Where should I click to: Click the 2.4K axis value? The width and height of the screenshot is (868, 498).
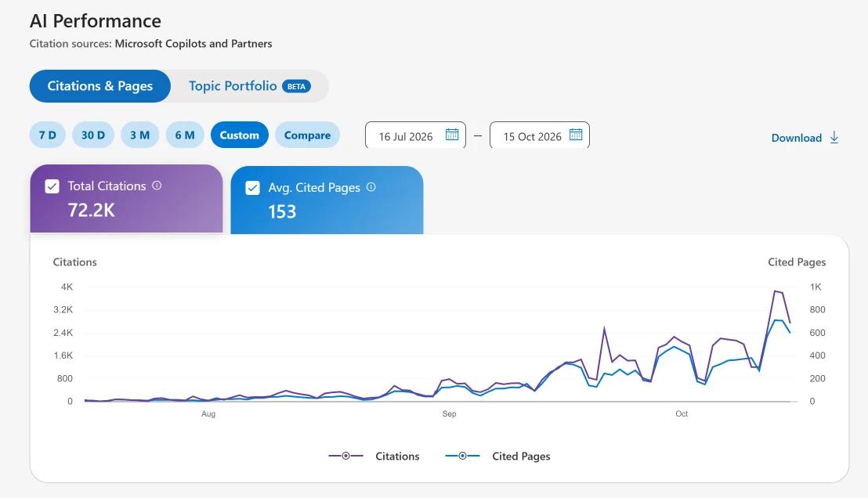click(x=63, y=333)
